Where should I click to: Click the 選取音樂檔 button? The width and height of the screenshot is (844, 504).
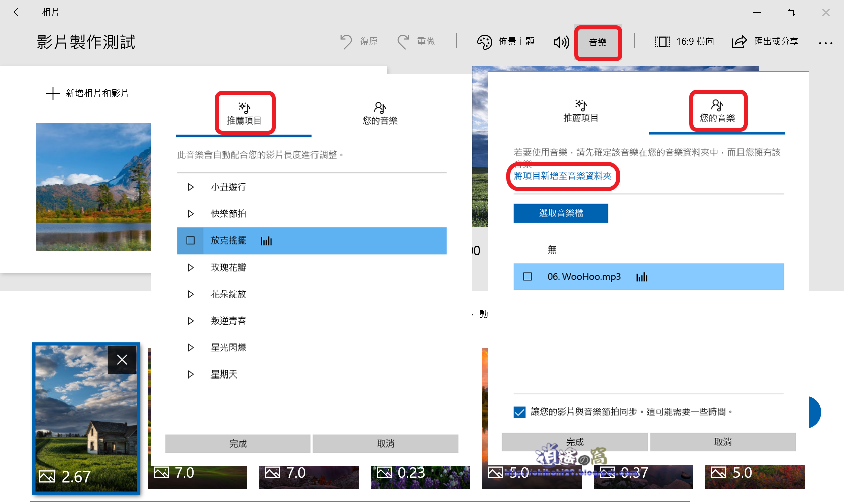pos(561,213)
